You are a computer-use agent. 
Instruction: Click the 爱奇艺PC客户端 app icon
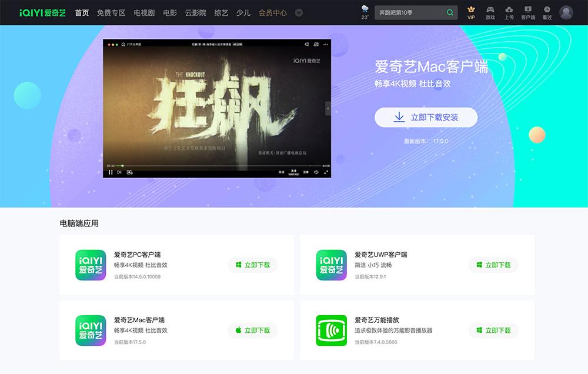(91, 265)
